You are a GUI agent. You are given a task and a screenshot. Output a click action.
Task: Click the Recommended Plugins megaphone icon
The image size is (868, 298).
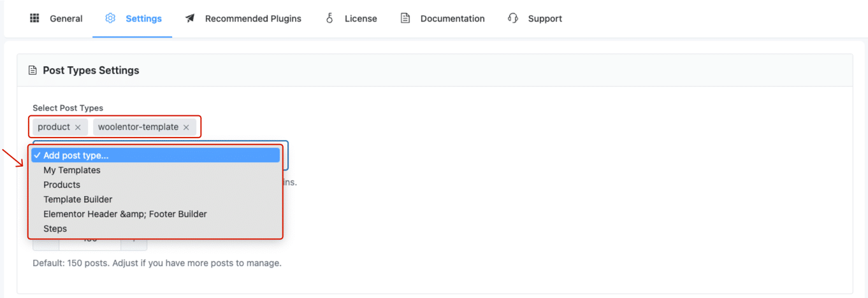[190, 18]
